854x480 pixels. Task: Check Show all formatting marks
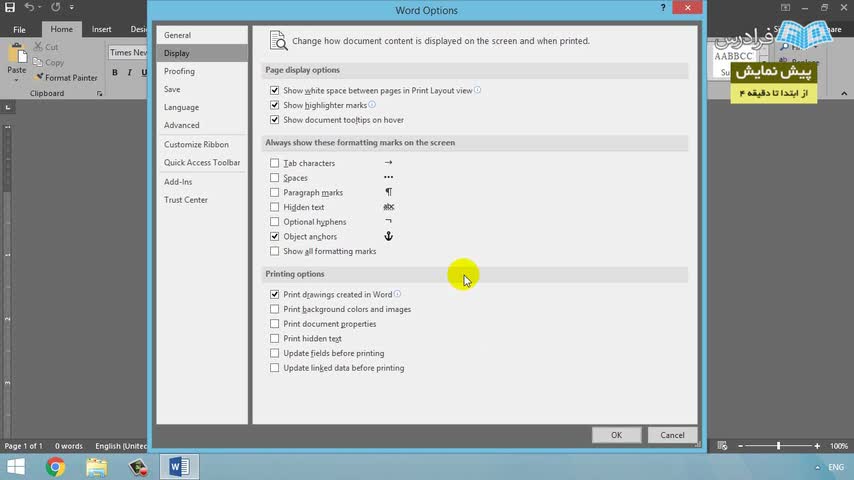[x=274, y=251]
